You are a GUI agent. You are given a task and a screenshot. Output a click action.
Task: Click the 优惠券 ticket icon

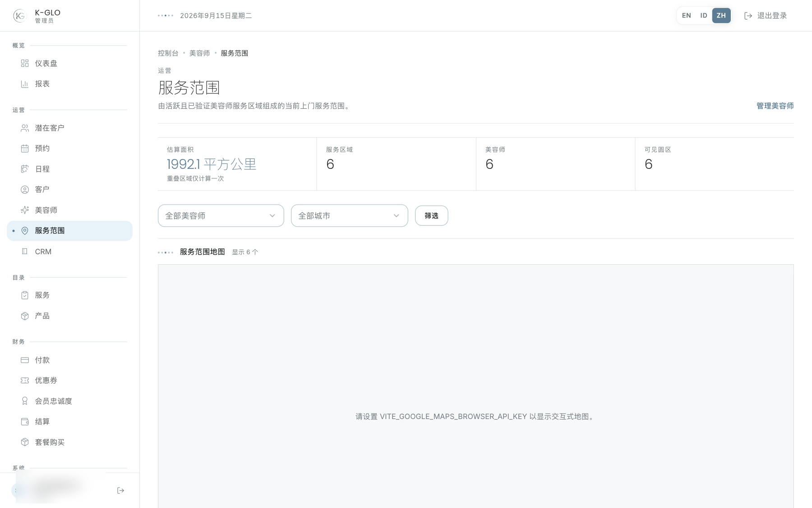[25, 381]
